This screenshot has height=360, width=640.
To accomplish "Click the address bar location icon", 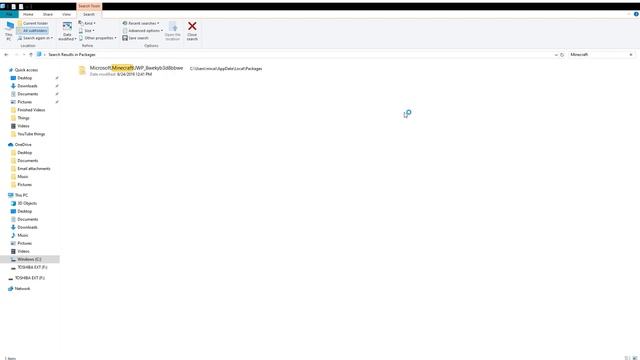I will point(39,54).
